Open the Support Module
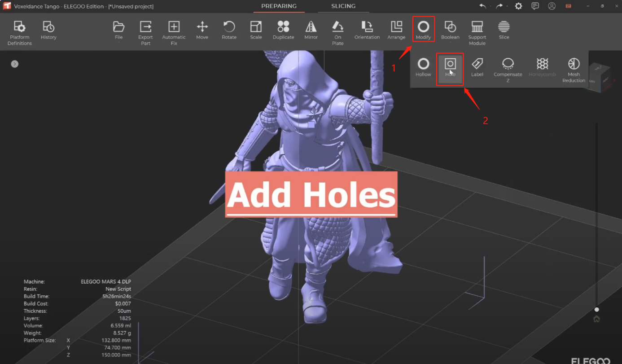 click(x=477, y=32)
